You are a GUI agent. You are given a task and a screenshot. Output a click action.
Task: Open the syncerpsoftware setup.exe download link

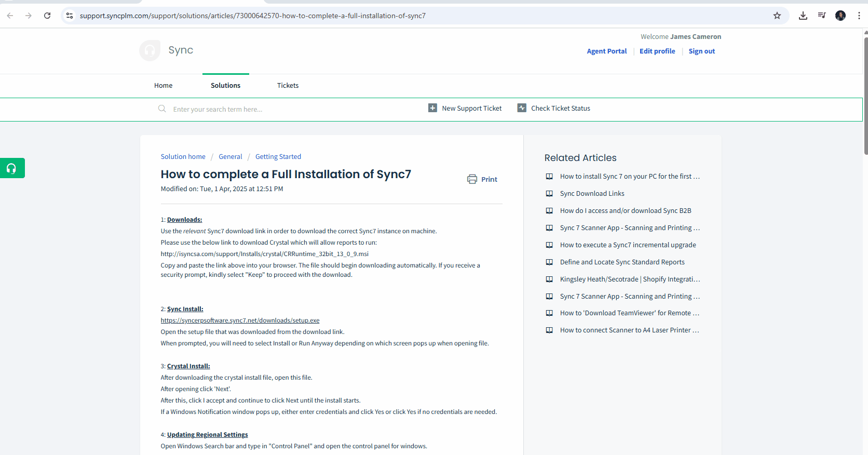pos(240,320)
